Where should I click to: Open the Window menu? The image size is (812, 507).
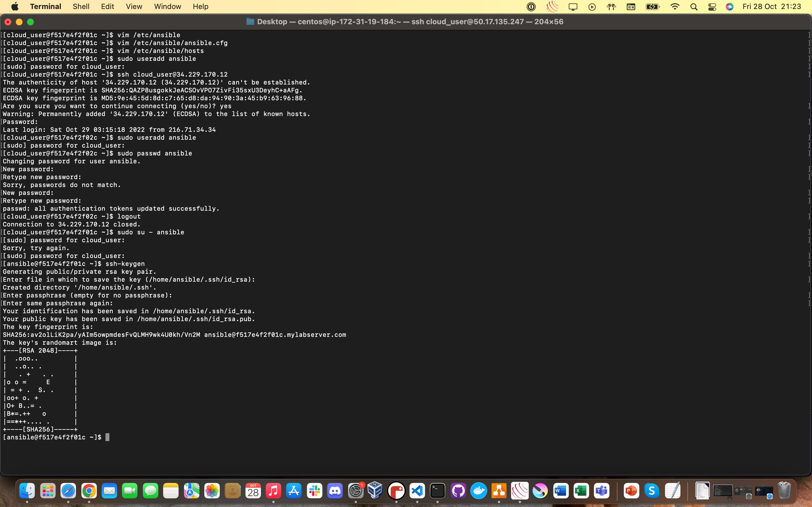tap(167, 6)
